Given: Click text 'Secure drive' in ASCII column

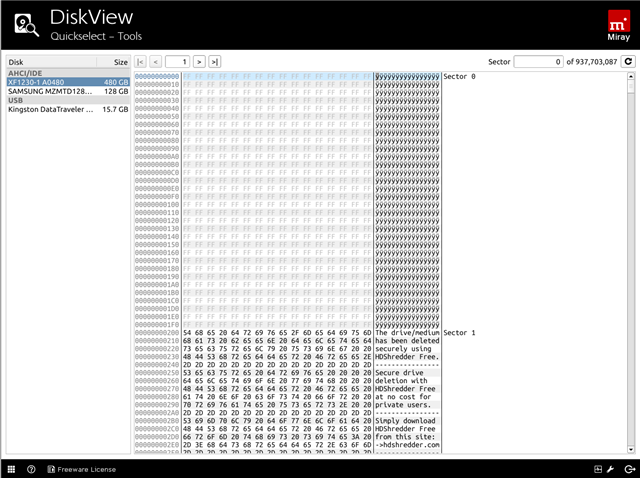Looking at the screenshot, I should (399, 373).
